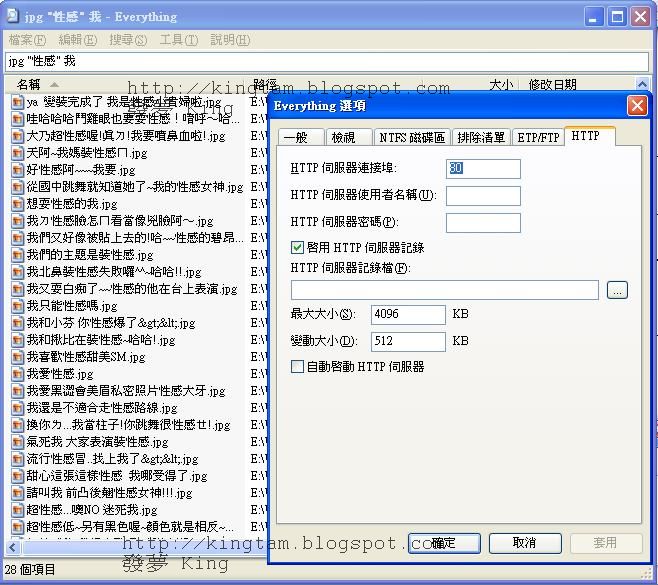
Task: Click the file icon beside 我只能性感嗎.jpg
Action: [17, 306]
